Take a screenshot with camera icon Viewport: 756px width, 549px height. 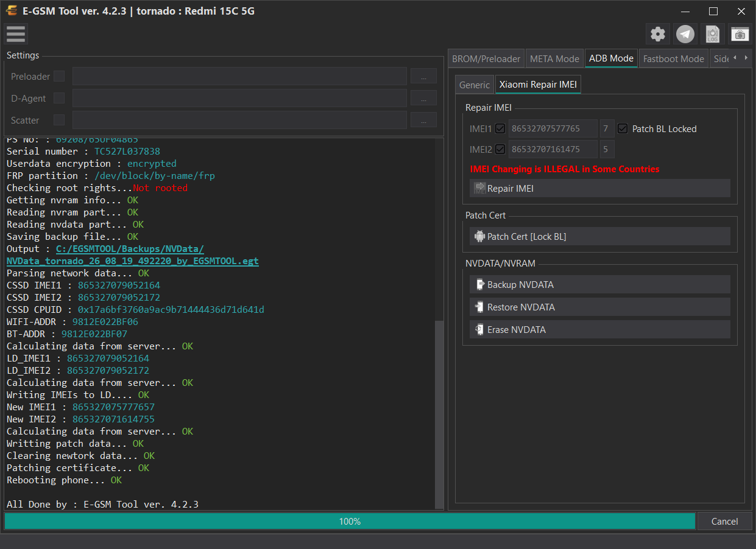point(740,34)
